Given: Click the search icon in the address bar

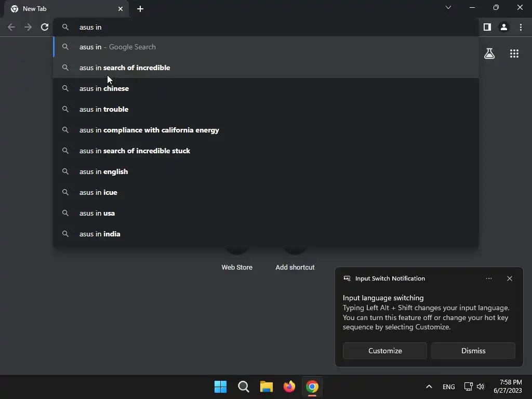Looking at the screenshot, I should 65,27.
